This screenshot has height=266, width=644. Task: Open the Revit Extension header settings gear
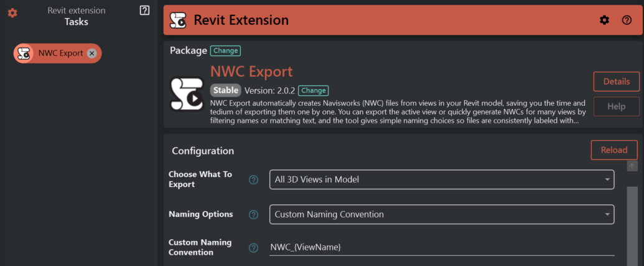tap(605, 20)
